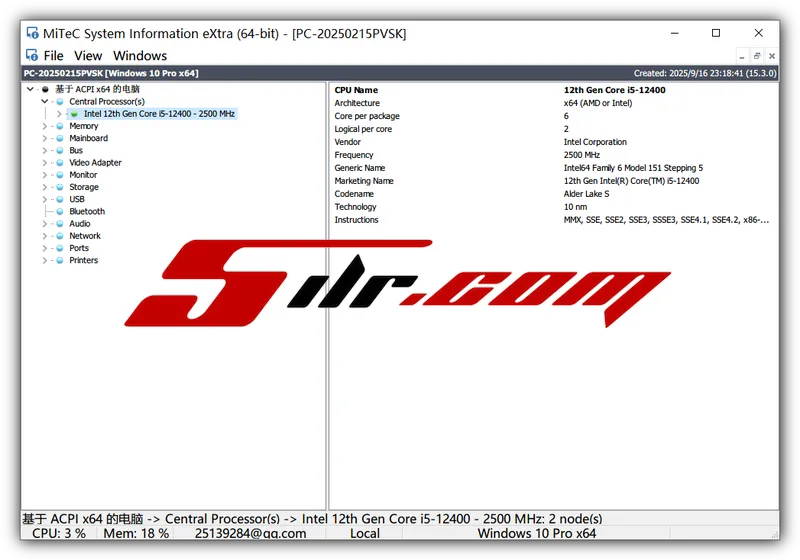Screen dimensions: 800x560
Task: Click the Local status bar entry
Action: click(364, 533)
